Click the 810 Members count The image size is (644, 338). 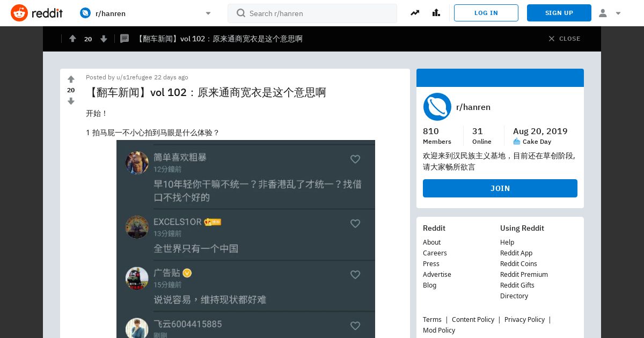[x=437, y=136]
